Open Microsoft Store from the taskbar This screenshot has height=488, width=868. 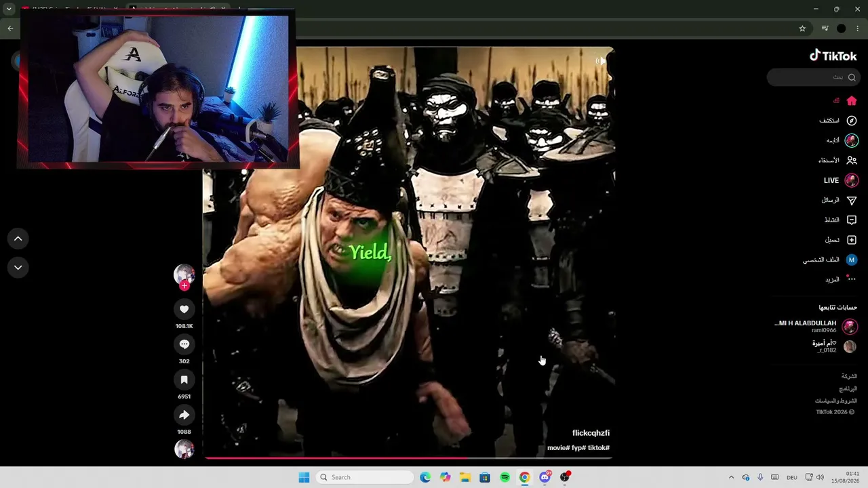pyautogui.click(x=485, y=477)
